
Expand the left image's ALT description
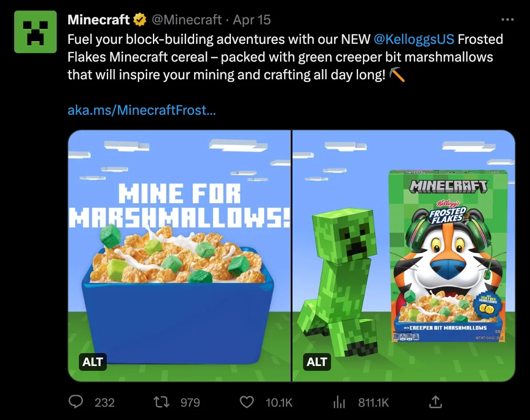93,362
